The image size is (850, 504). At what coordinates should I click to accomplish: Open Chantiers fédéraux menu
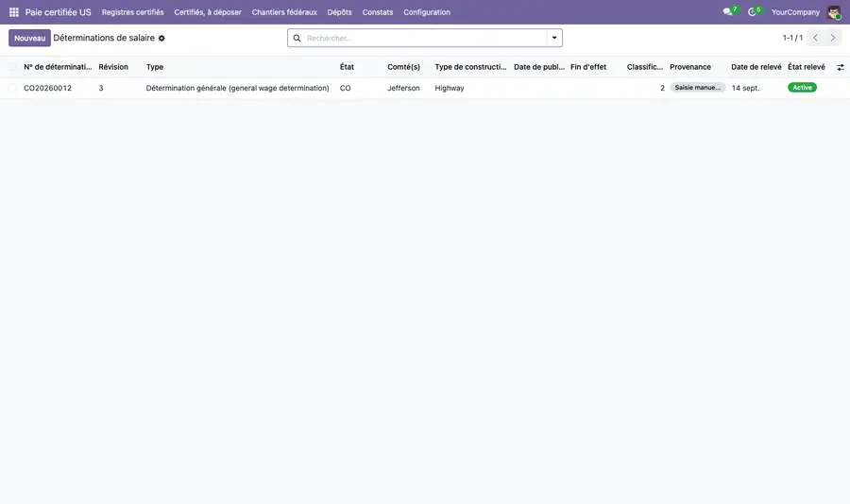284,12
